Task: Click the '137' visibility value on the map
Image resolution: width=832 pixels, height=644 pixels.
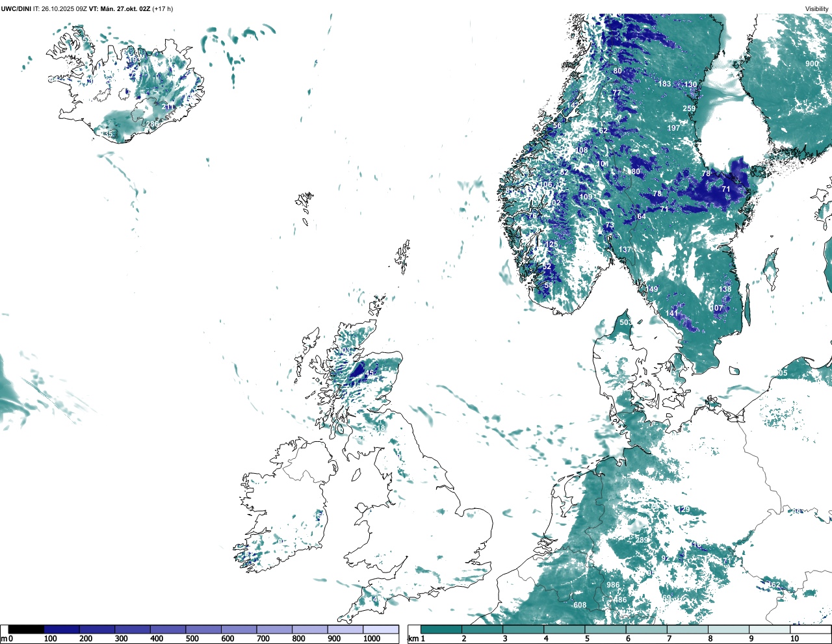Action: click(625, 250)
